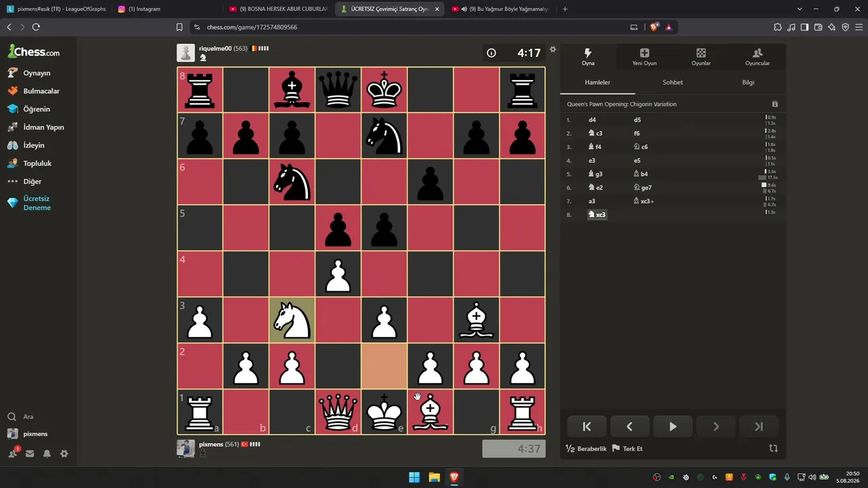
Task: Open a new browser tab
Action: point(565,9)
